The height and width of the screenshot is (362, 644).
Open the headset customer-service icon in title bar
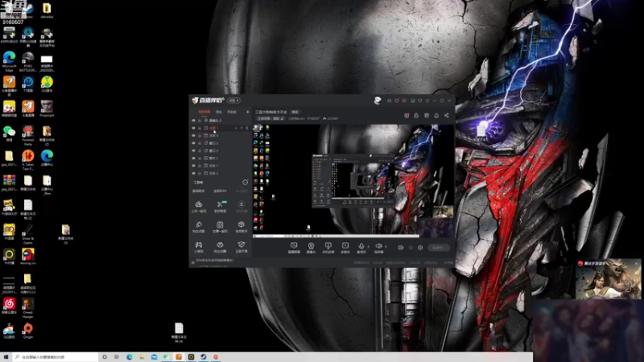coord(390,101)
